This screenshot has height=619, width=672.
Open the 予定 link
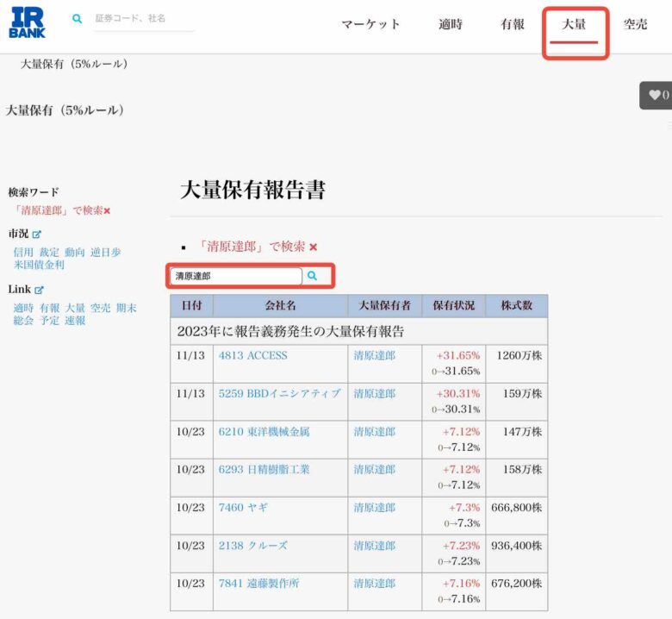(49, 321)
